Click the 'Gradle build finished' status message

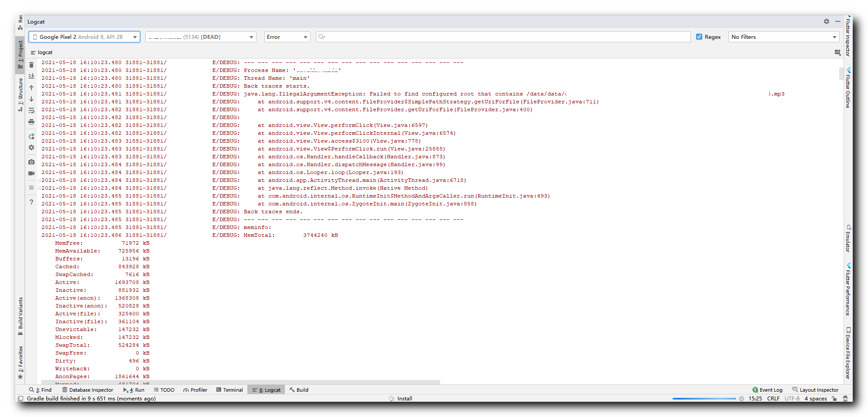pyautogui.click(x=91, y=398)
